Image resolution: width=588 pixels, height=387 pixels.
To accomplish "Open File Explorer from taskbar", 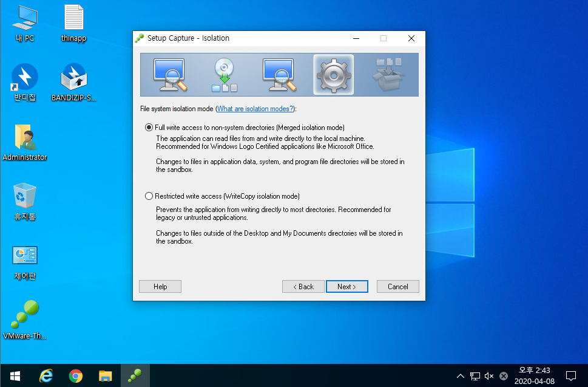I will click(106, 375).
